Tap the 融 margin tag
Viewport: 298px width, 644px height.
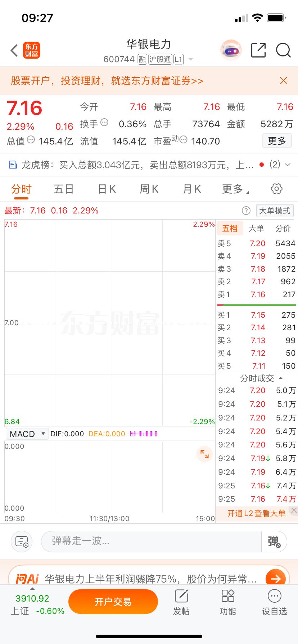(x=142, y=59)
